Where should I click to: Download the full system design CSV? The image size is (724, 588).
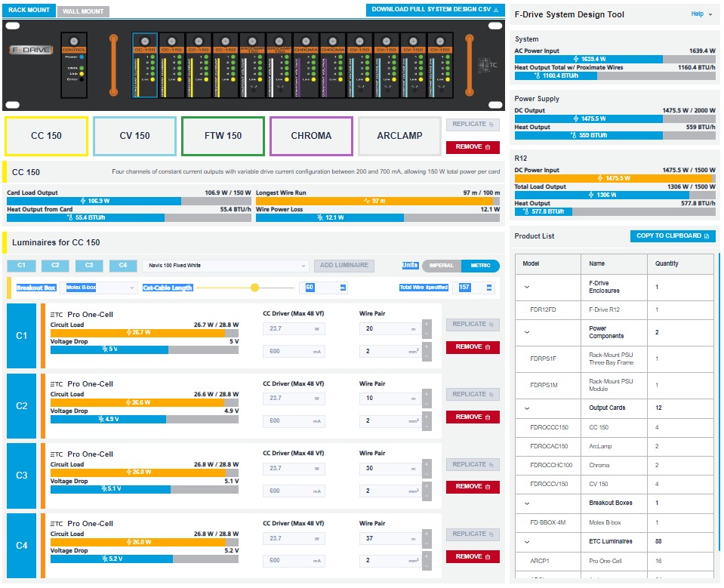point(435,10)
